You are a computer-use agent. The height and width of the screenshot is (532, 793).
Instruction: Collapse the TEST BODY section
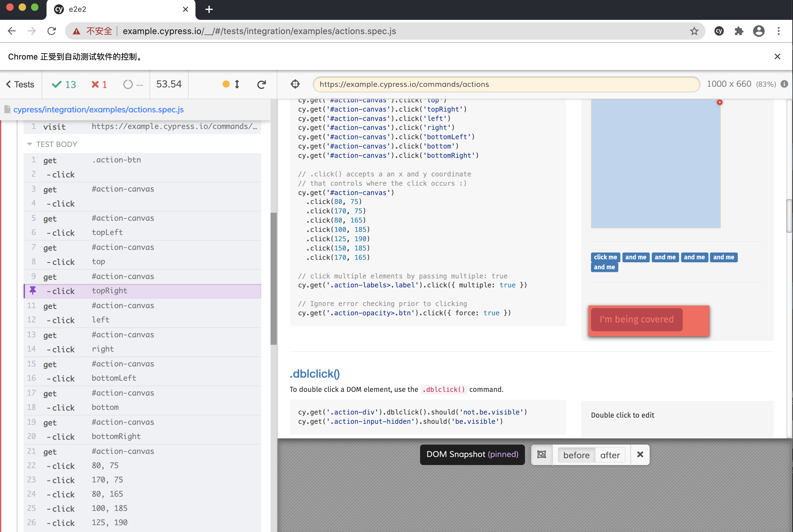(x=53, y=144)
